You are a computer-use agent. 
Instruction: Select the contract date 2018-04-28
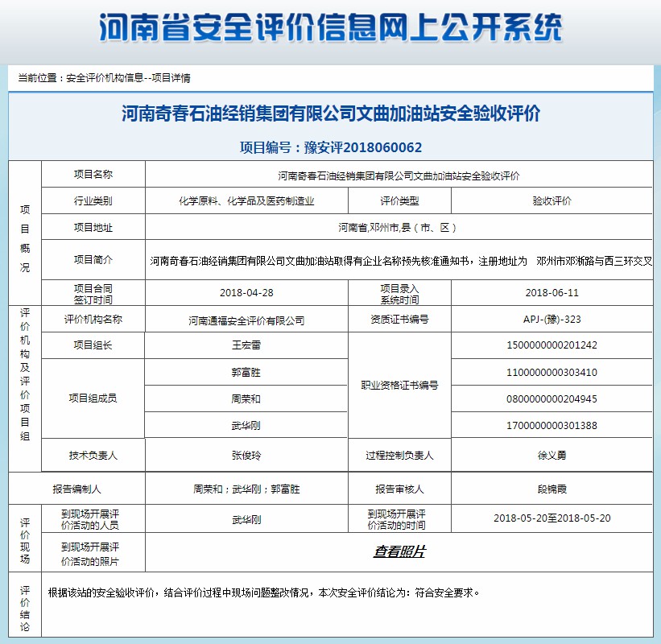coord(246,292)
